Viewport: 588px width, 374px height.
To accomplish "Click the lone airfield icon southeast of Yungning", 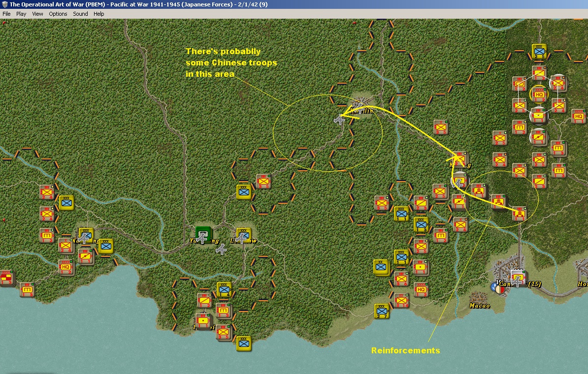I will tap(221, 249).
